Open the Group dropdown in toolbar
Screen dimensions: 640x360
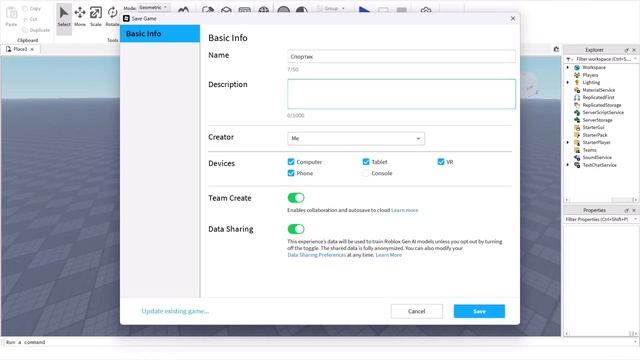click(x=331, y=8)
